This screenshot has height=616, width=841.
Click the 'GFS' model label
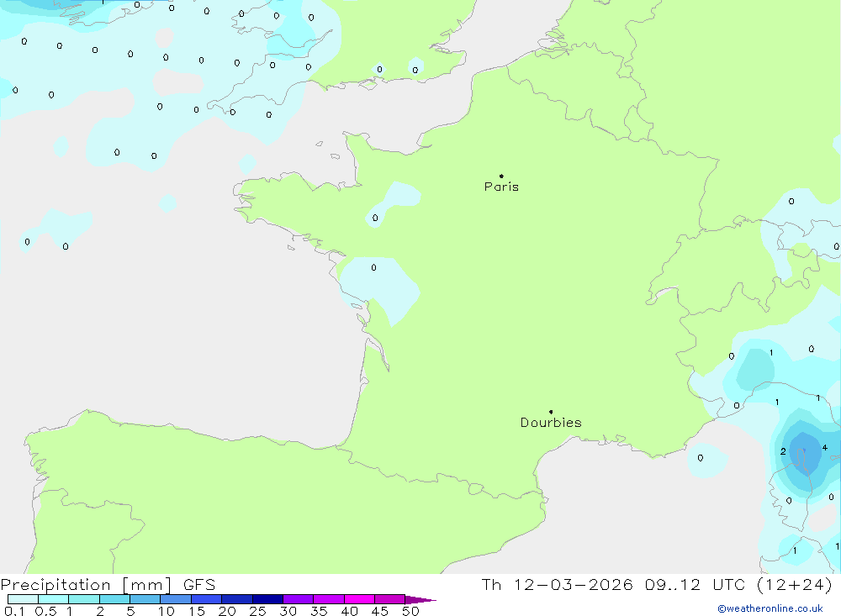point(199,585)
